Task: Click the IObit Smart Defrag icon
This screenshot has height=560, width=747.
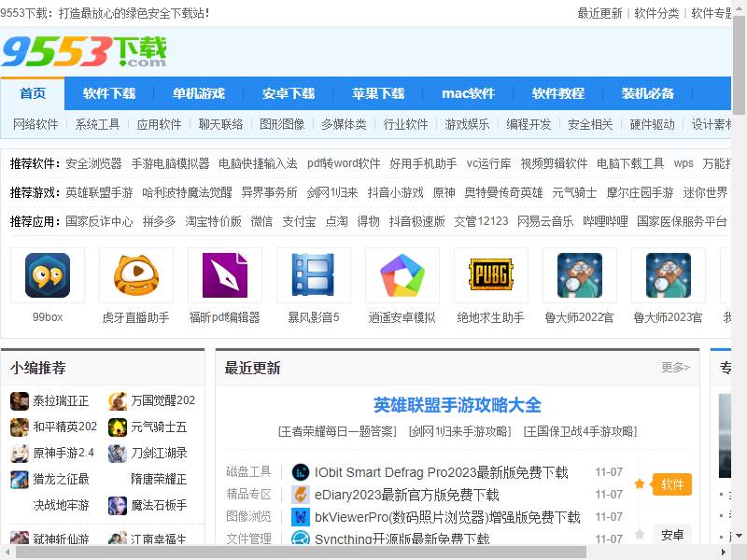Action: [x=301, y=472]
